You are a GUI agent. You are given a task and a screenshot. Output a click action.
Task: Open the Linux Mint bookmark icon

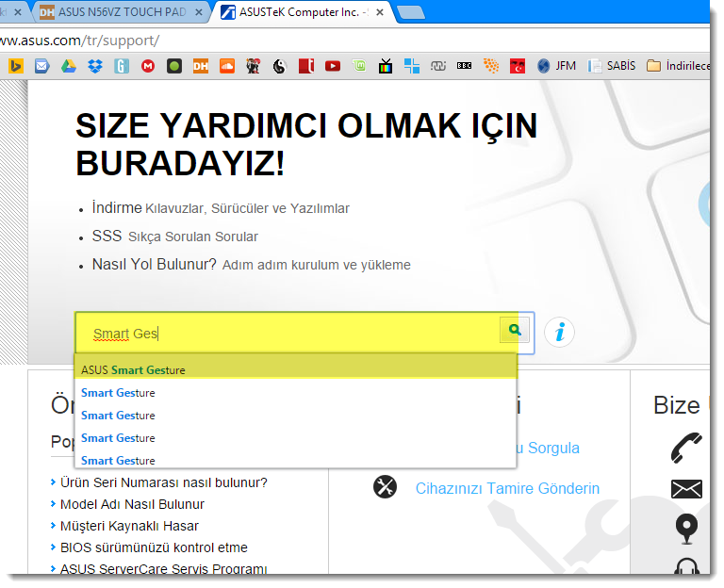click(359, 67)
